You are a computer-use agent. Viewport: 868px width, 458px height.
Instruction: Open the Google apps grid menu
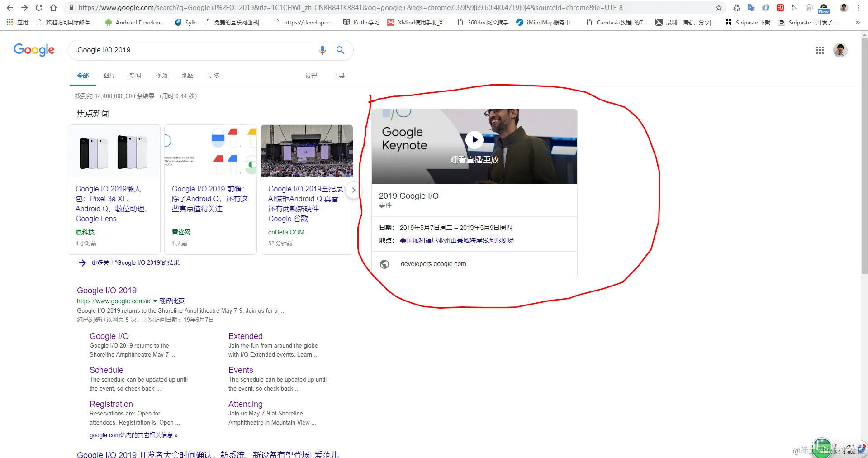820,50
